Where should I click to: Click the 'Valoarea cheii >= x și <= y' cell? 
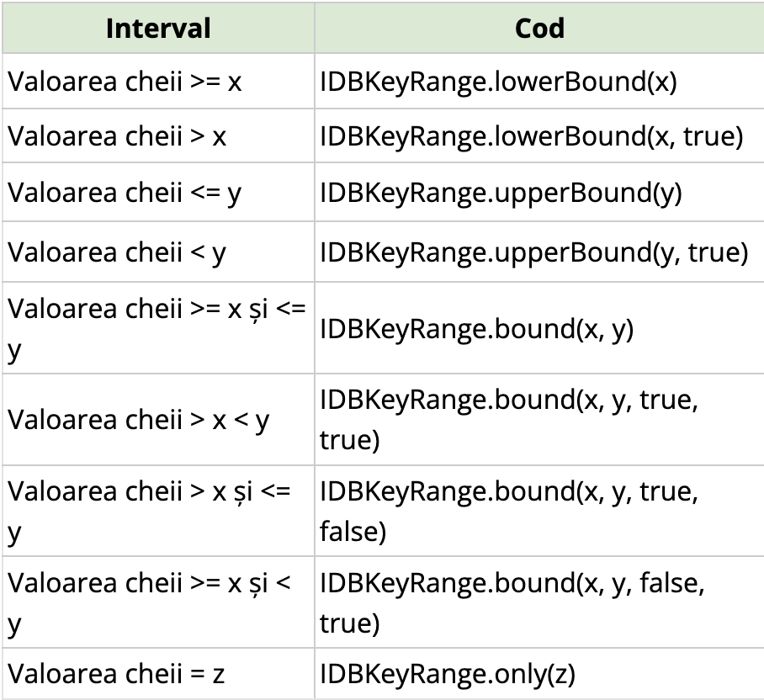(x=158, y=328)
